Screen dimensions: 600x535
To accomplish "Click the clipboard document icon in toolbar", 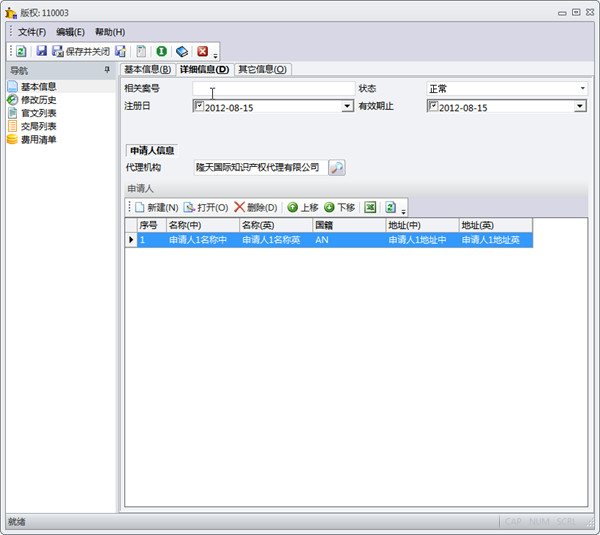I will 141,51.
